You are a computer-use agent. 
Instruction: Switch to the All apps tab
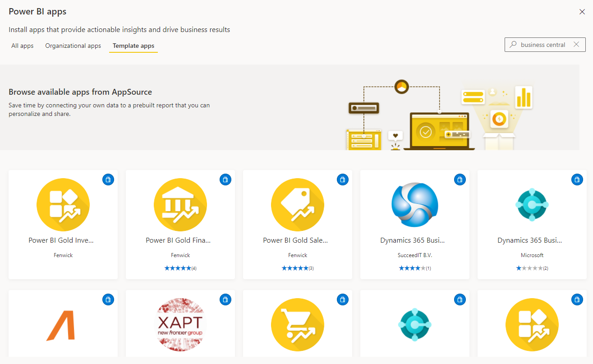(23, 46)
